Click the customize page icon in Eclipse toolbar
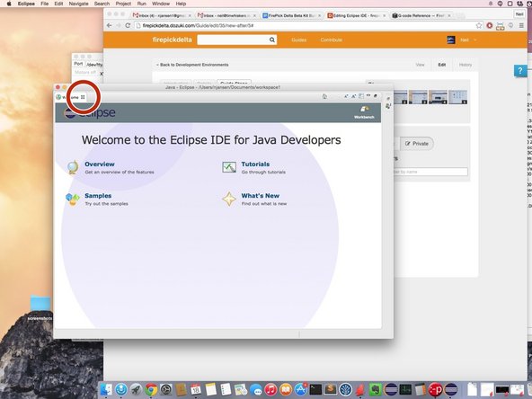 coord(361,96)
